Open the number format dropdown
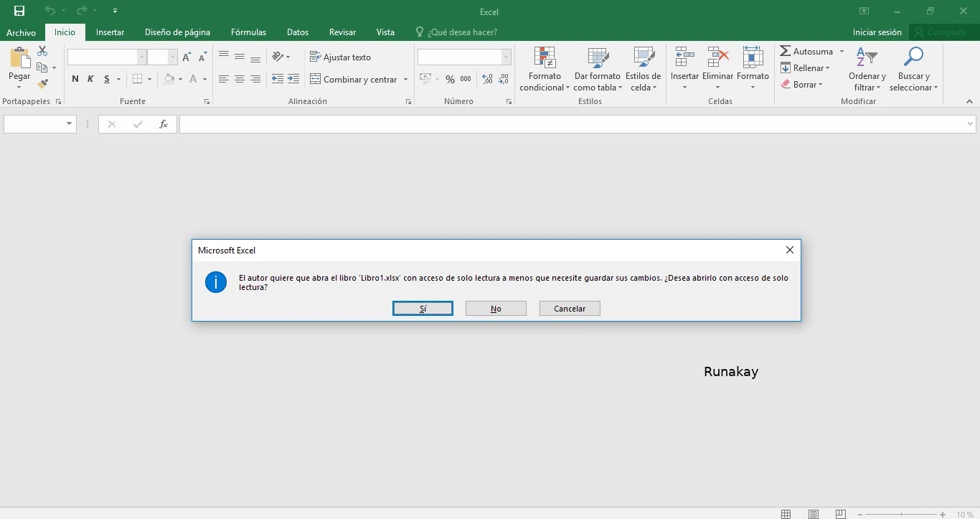Screen dimensions: 980x519 [507, 57]
